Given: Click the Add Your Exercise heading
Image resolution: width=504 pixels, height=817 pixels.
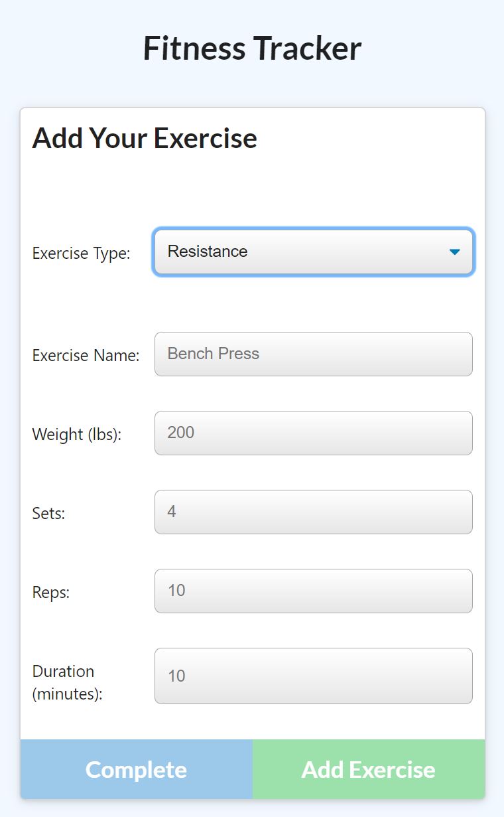Looking at the screenshot, I should coord(145,138).
